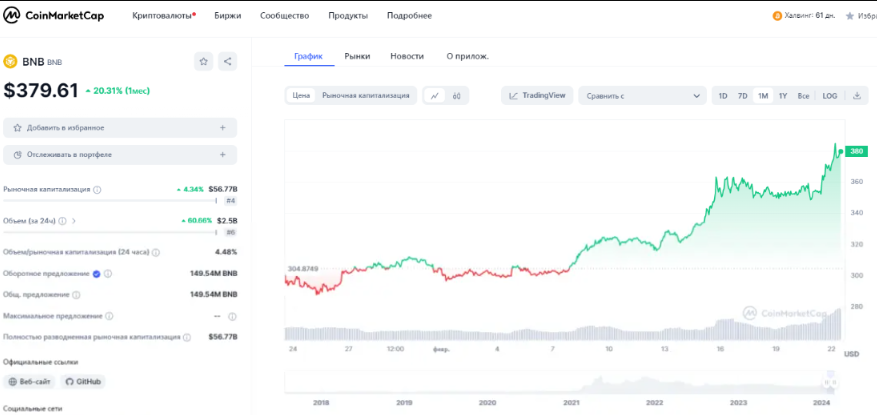Screen dimensions: 877x415
Task: Switch to candlestick chart icon
Action: tap(456, 96)
